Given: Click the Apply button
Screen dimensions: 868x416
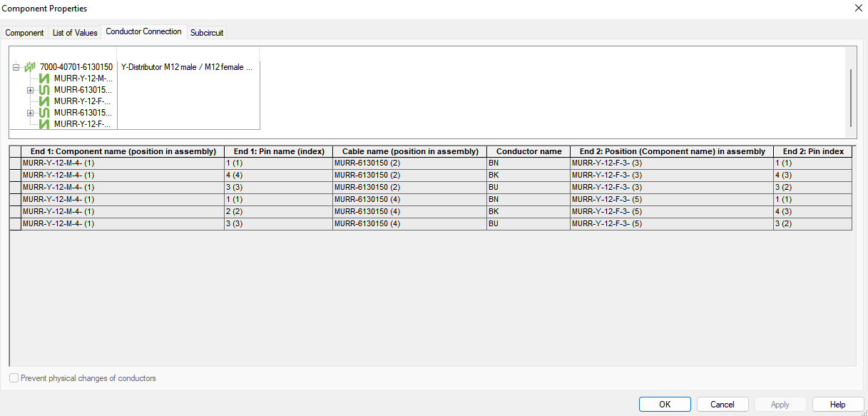Looking at the screenshot, I should pyautogui.click(x=780, y=405).
